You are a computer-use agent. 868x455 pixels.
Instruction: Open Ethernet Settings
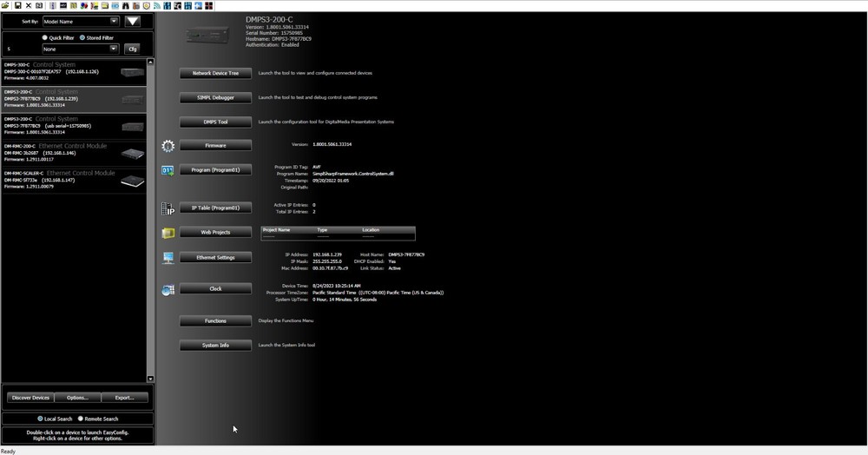click(x=215, y=257)
